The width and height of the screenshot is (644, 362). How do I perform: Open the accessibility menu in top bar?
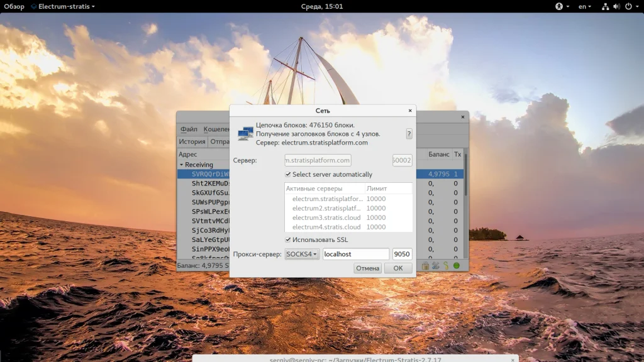[558, 6]
